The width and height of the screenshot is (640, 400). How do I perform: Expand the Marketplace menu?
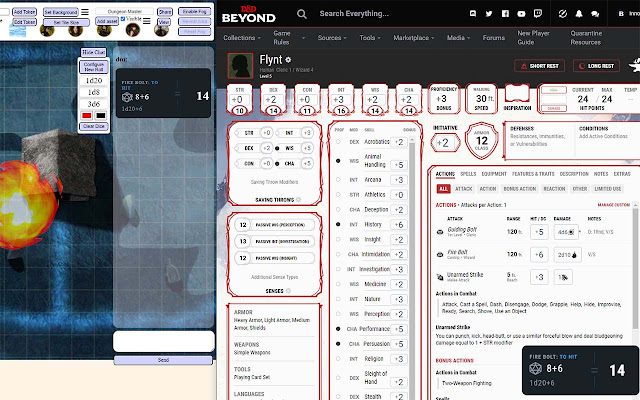pos(414,38)
